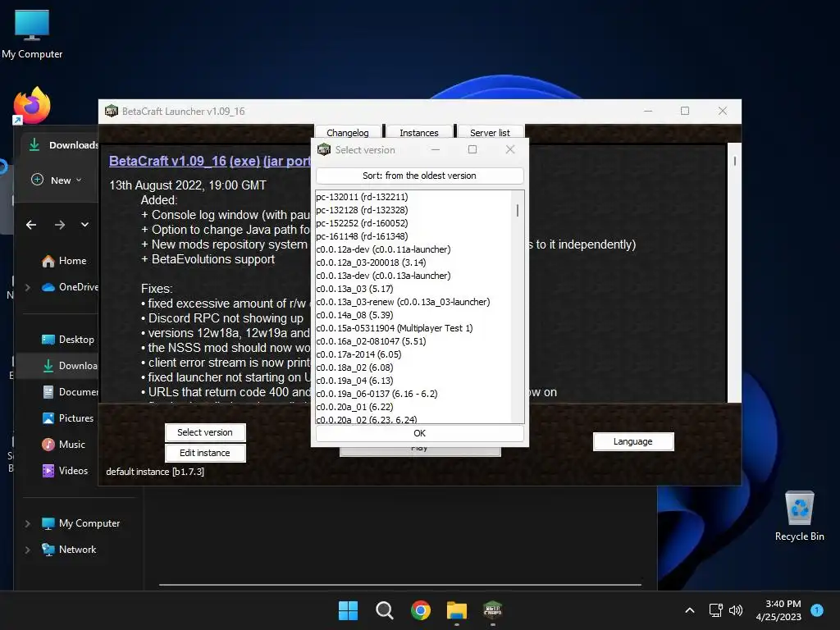840x630 pixels.
Task: Select version c0.0.17a-2014 (6.05)
Action: pyautogui.click(x=413, y=354)
